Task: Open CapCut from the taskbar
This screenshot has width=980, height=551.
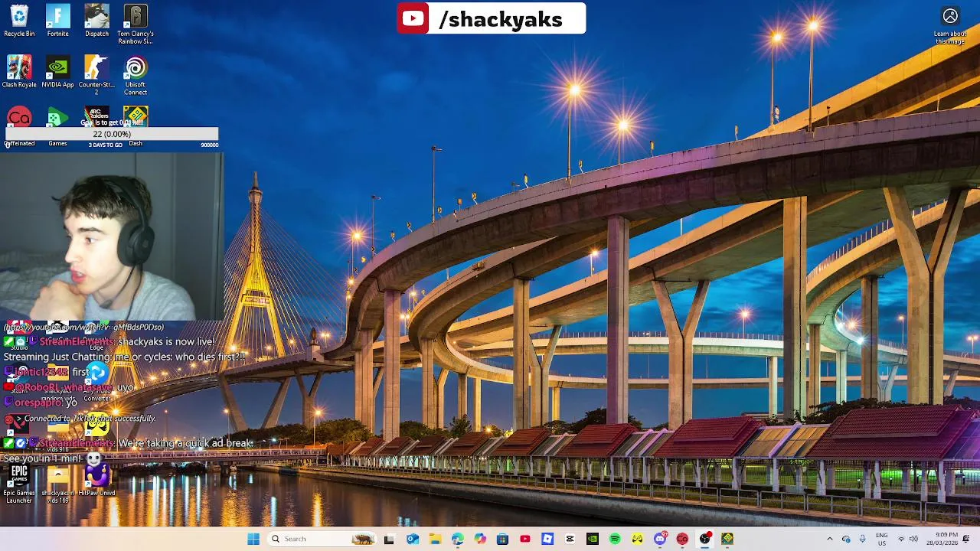Action: pyautogui.click(x=570, y=539)
